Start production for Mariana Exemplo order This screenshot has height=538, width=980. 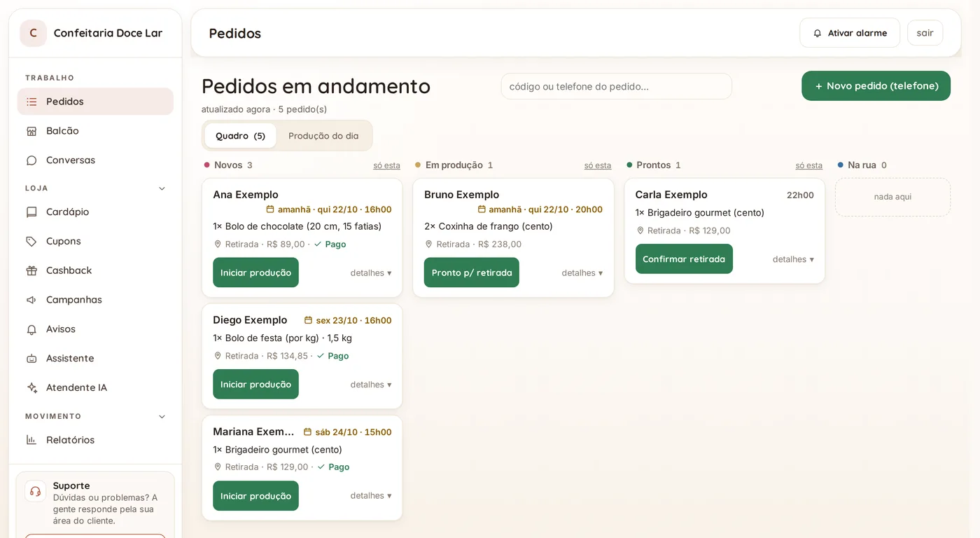click(x=255, y=496)
